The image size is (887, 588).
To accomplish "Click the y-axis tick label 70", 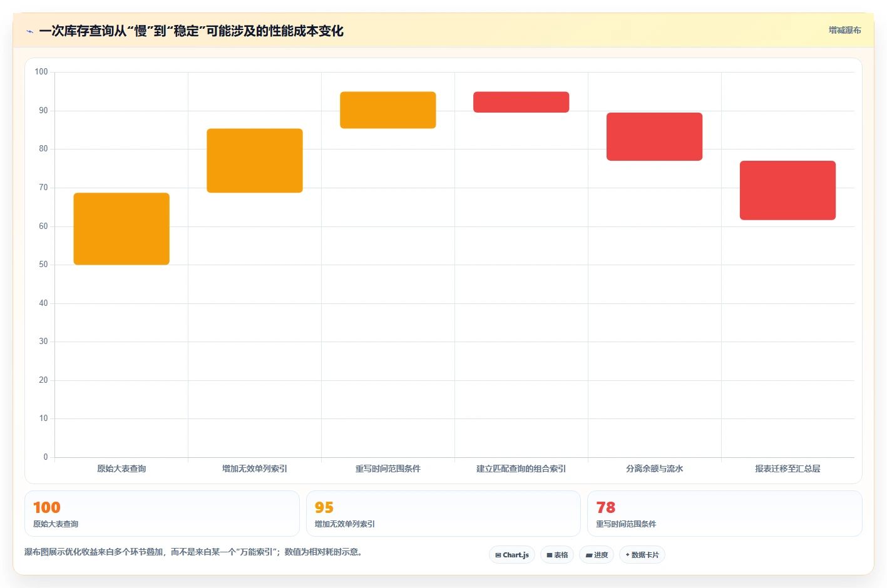I will click(x=43, y=188).
